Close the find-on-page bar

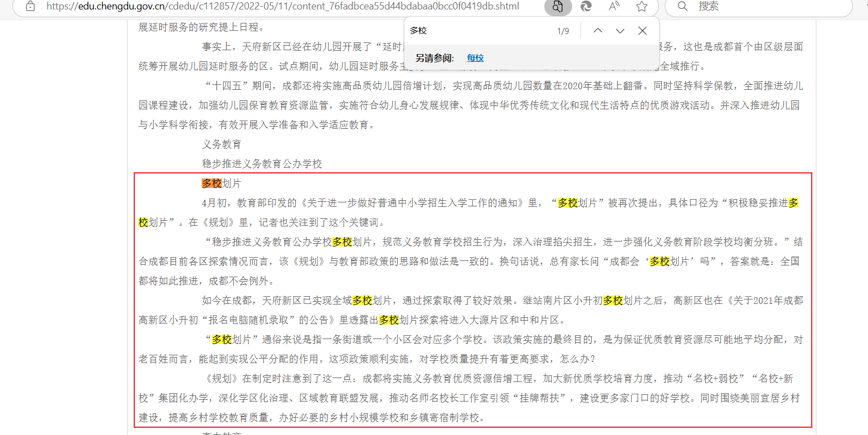pyautogui.click(x=642, y=31)
